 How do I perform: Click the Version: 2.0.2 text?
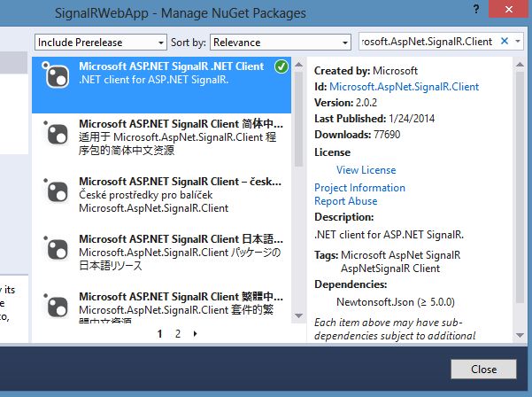click(346, 103)
